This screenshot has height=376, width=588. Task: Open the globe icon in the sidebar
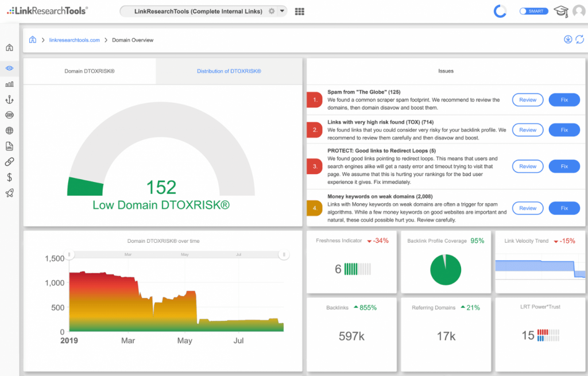pyautogui.click(x=9, y=130)
